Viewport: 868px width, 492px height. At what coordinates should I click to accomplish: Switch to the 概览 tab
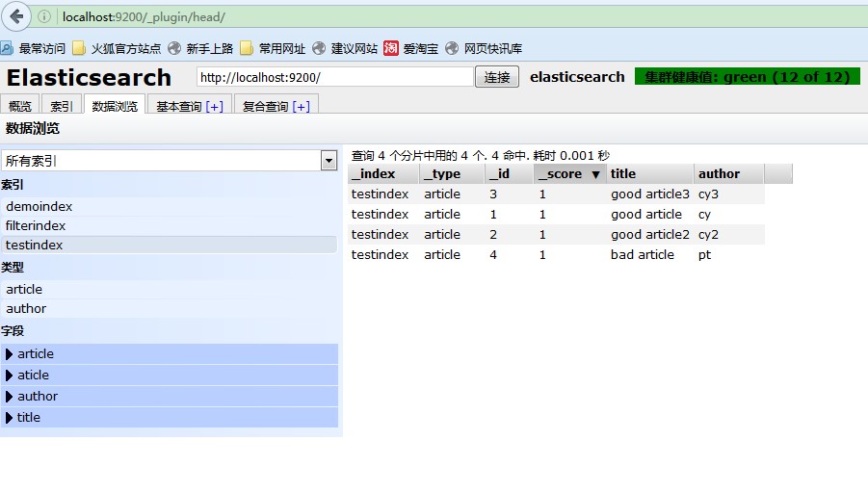20,106
